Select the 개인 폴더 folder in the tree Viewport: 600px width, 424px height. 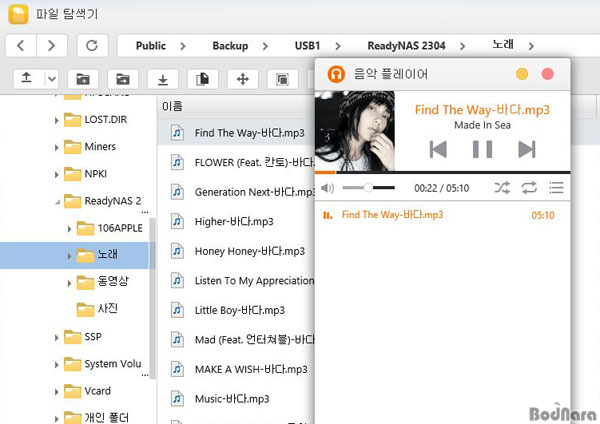[96, 417]
